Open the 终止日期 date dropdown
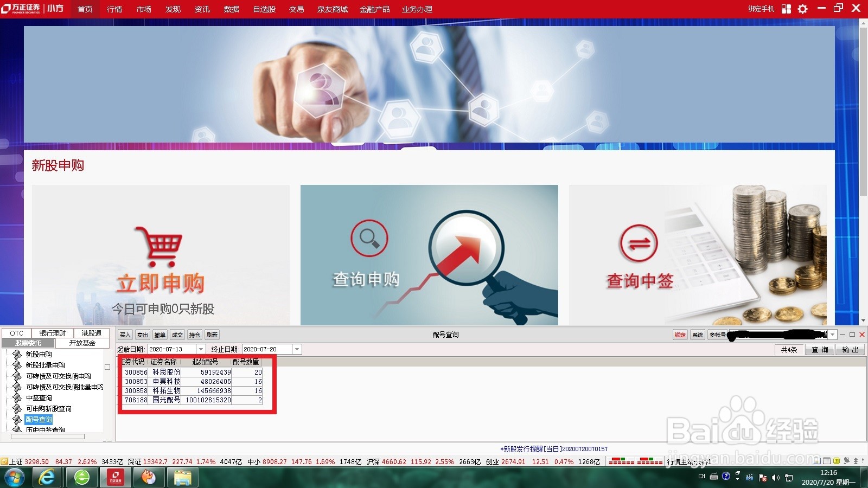The image size is (868, 488). [x=297, y=349]
